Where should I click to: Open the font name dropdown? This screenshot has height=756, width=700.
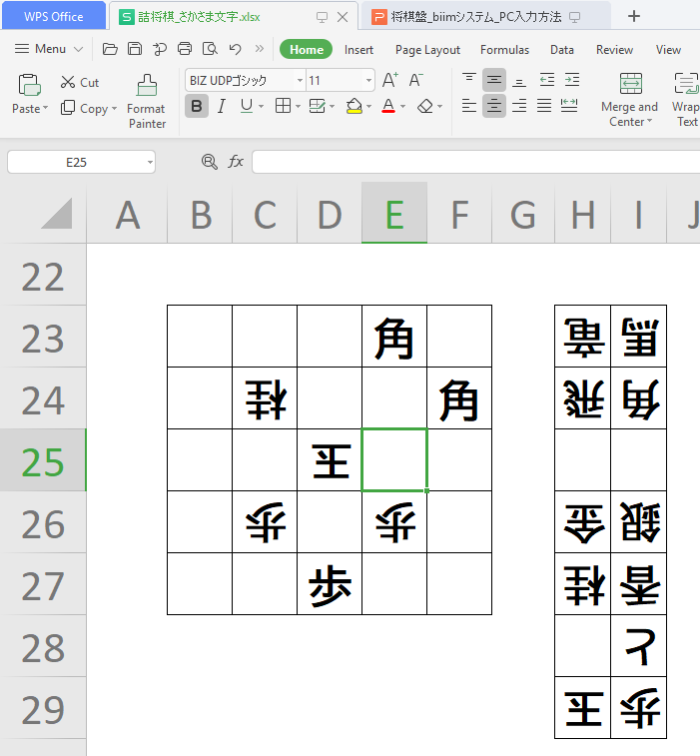[x=299, y=81]
